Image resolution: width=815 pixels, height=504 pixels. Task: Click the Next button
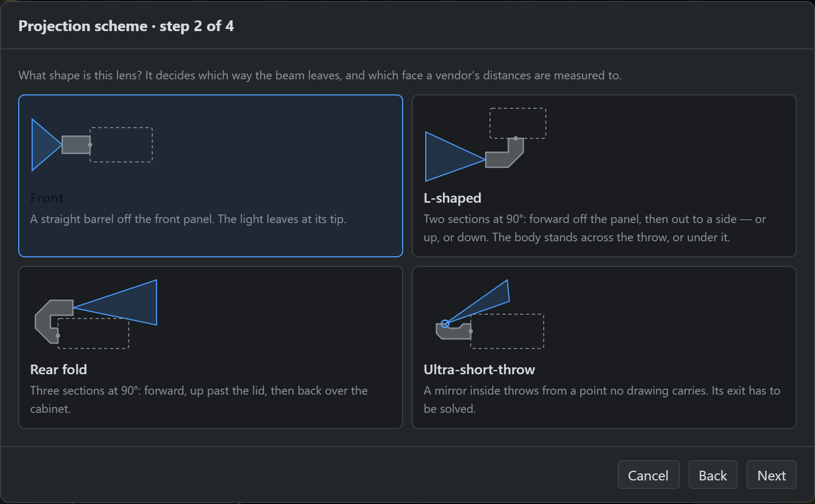(x=772, y=475)
